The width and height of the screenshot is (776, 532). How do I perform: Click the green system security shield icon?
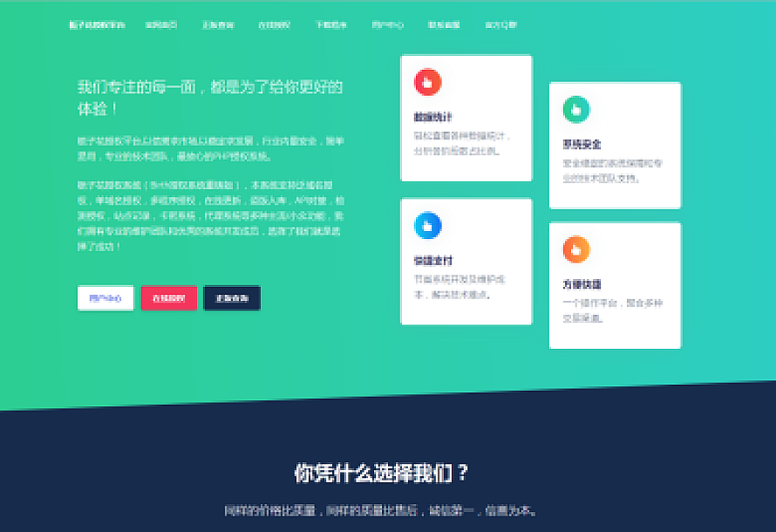tap(575, 108)
